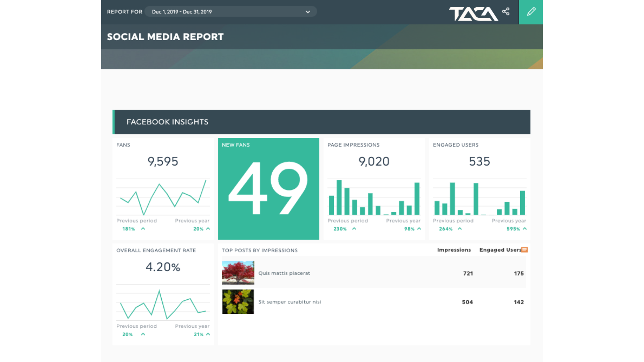Click the Page Impressions bar chart
The height and width of the screenshot is (362, 644).
pyautogui.click(x=374, y=197)
